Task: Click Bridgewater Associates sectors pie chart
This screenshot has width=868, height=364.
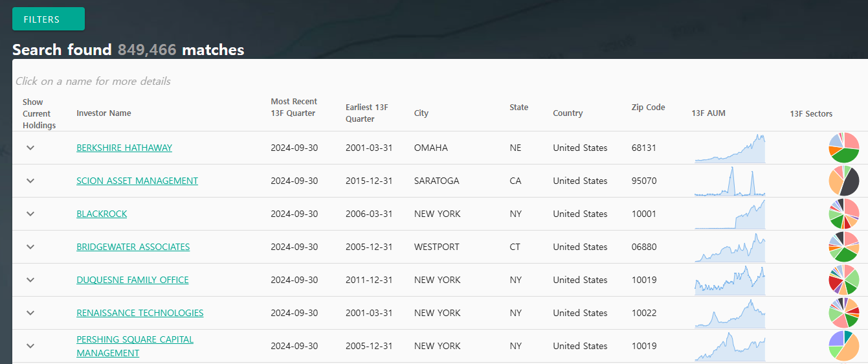Action: tap(844, 247)
